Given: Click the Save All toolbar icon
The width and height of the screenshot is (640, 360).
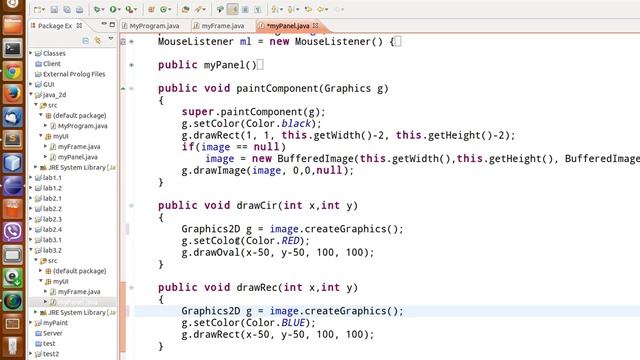Looking at the screenshot, I should (67, 9).
